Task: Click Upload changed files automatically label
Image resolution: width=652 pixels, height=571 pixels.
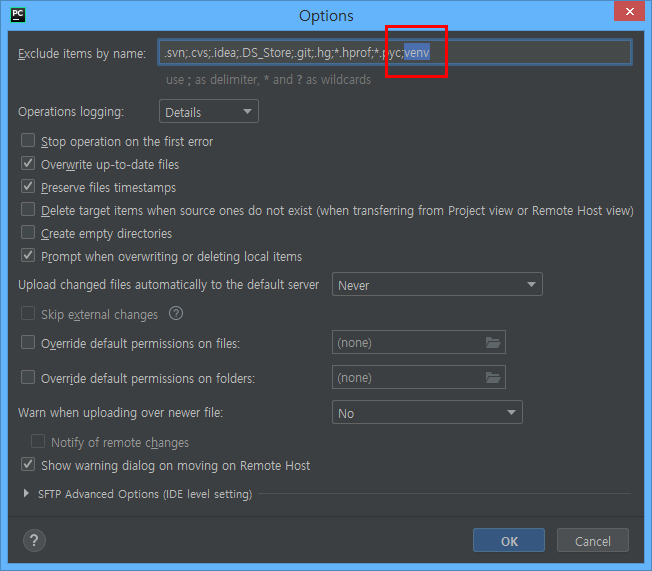Action: pos(168,285)
